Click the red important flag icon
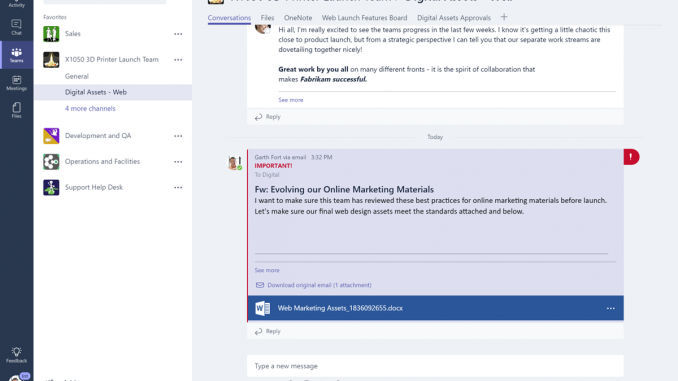Viewport: 678px width, 381px height. [x=631, y=157]
